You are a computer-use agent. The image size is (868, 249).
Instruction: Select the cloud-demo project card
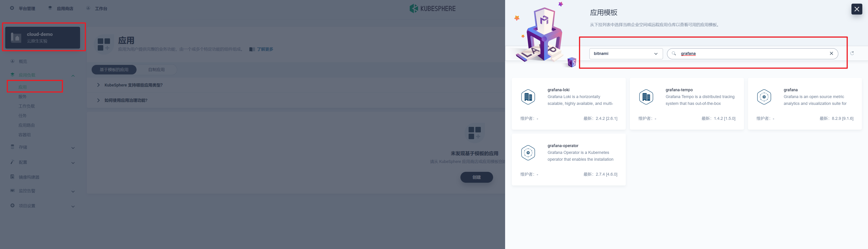(x=42, y=37)
